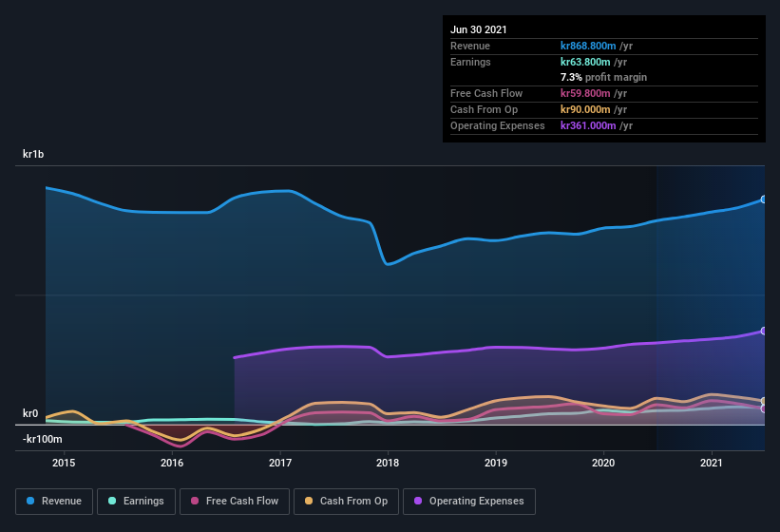780x532 pixels.
Task: Click the kr63.800m earnings value
Action: point(585,62)
